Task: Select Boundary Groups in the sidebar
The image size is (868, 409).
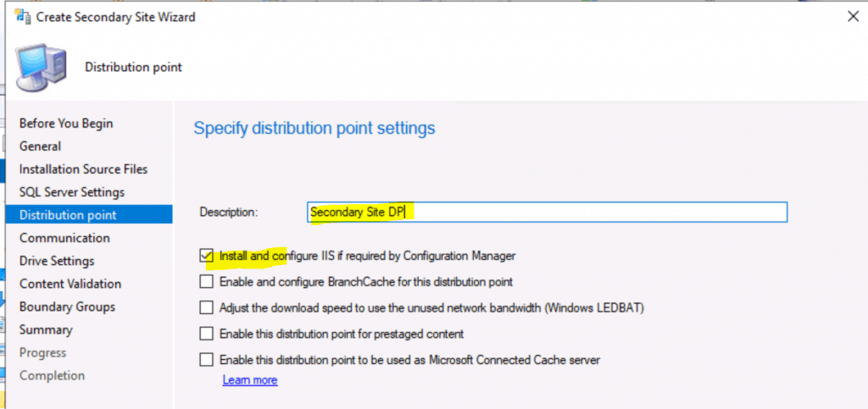Action: click(x=67, y=307)
